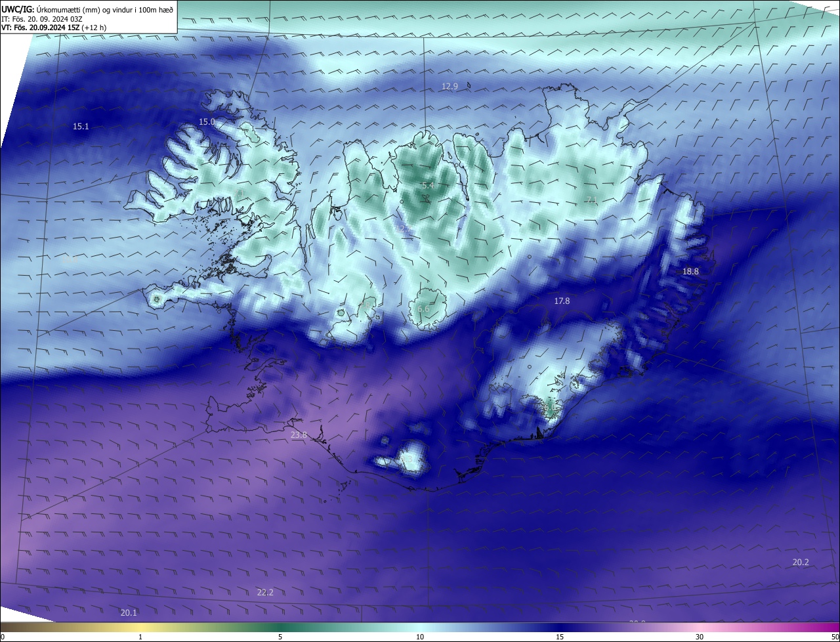Click the value label 22.2 in the southern ocean

coord(265,592)
